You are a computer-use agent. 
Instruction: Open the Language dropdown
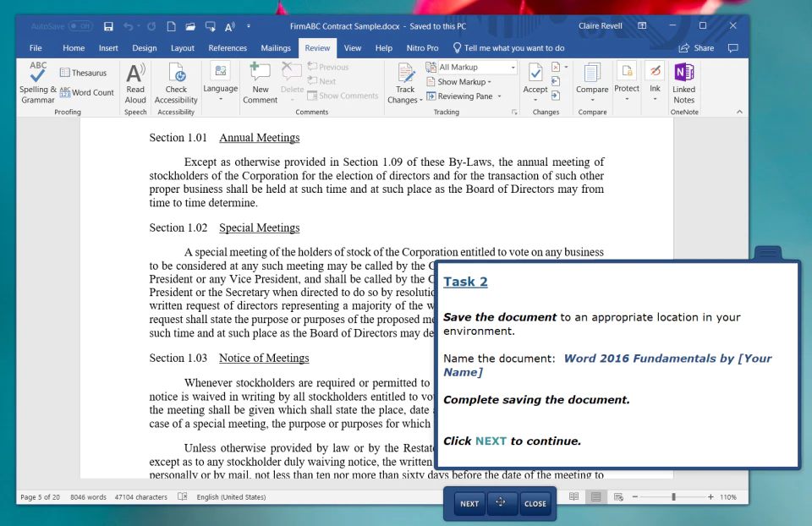[x=220, y=82]
